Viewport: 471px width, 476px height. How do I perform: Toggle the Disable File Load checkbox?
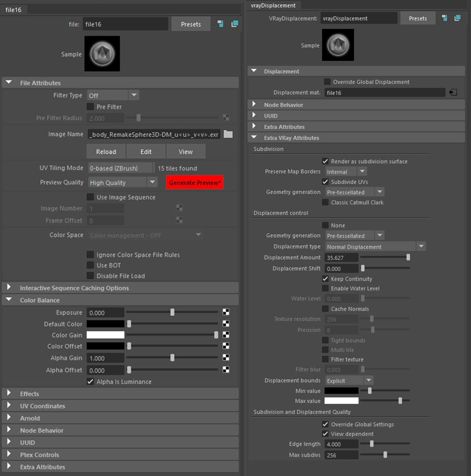[x=90, y=276]
